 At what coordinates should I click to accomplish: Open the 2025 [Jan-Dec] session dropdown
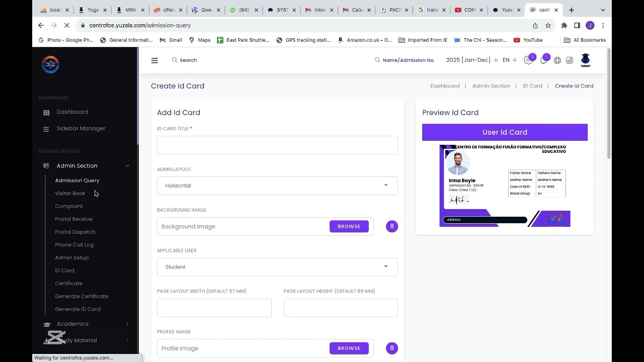coord(472,60)
